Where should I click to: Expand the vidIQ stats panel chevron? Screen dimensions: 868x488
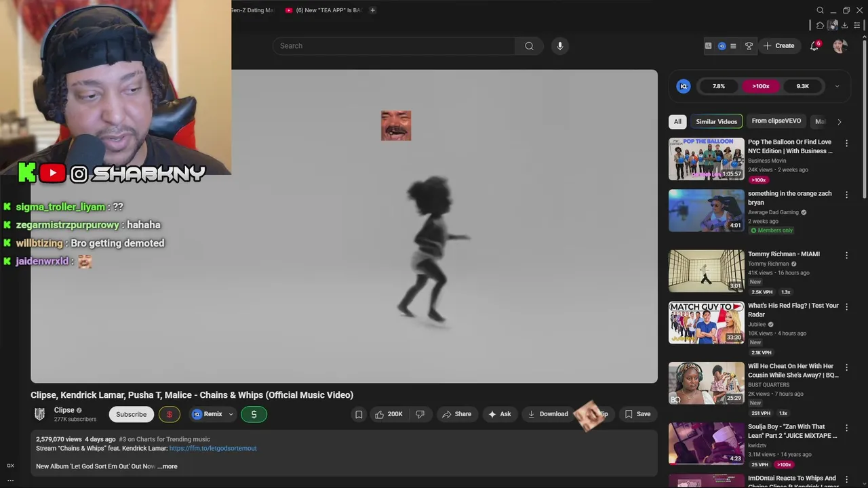coord(837,86)
